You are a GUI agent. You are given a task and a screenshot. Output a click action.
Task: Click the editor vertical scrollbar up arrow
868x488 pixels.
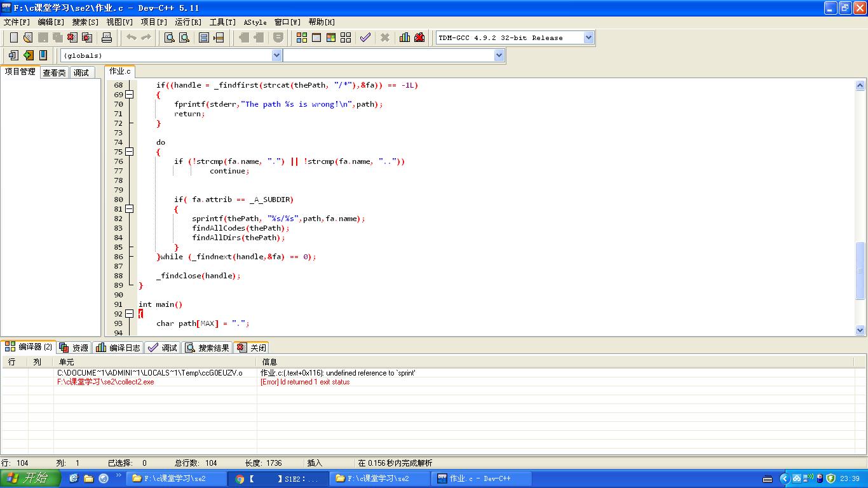click(860, 85)
